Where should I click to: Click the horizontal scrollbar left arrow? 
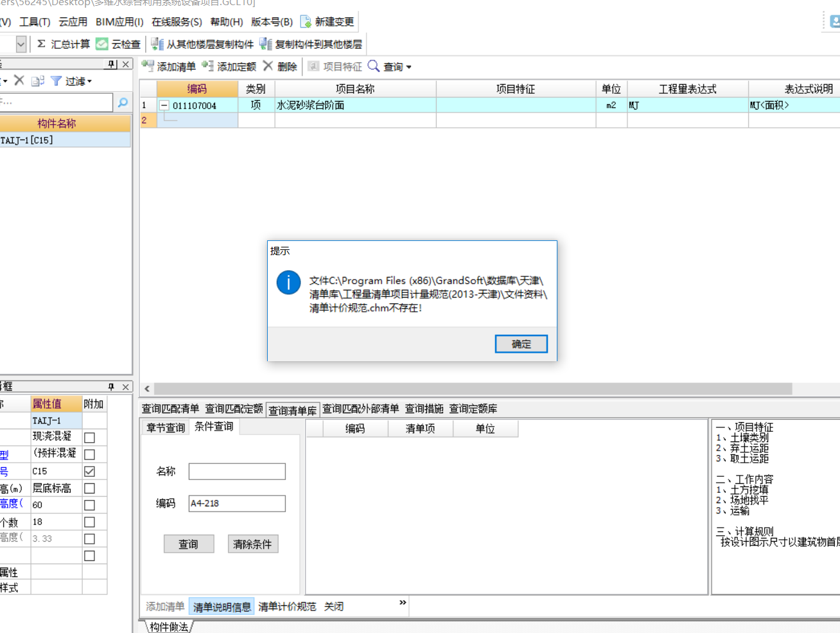(x=147, y=389)
